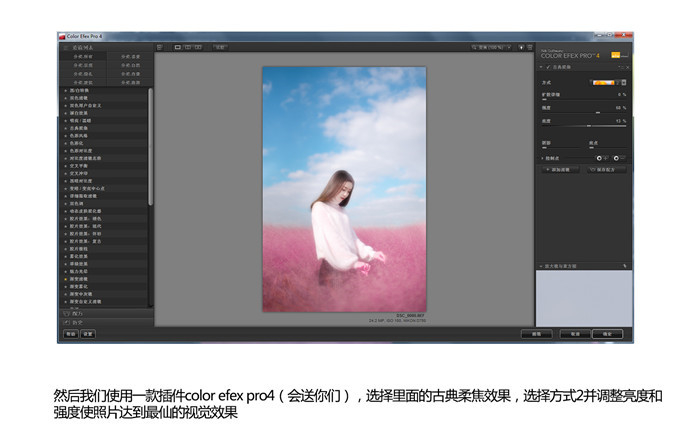Star the 双色滤镜 filter as favorite
Screen dimensions: 690x424
tap(66, 98)
